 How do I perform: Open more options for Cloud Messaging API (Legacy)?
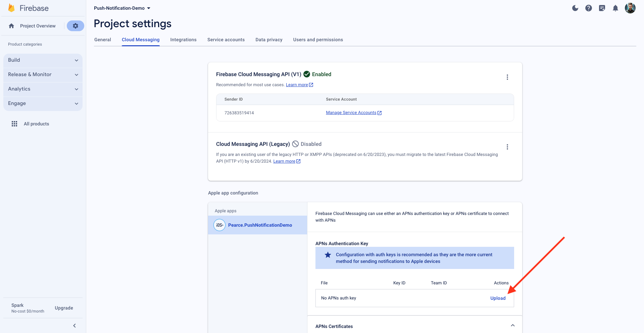[x=507, y=147]
